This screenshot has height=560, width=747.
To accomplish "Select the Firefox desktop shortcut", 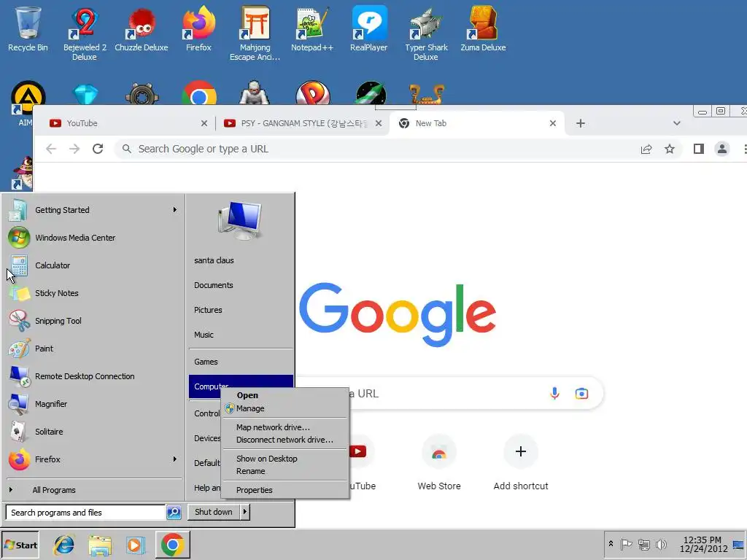I will (198, 29).
